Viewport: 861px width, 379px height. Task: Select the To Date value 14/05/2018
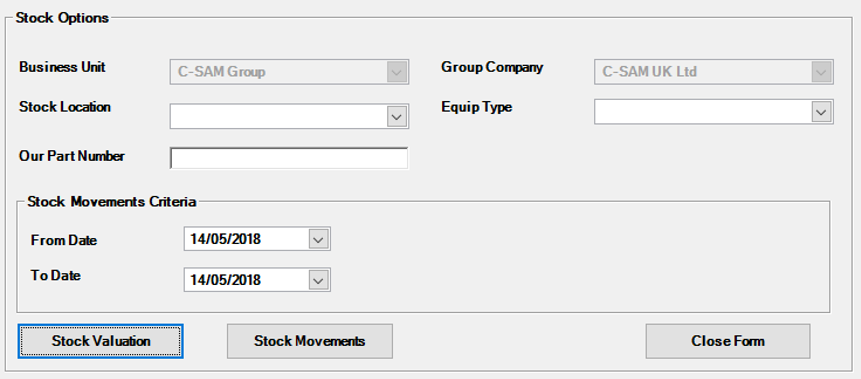point(226,280)
